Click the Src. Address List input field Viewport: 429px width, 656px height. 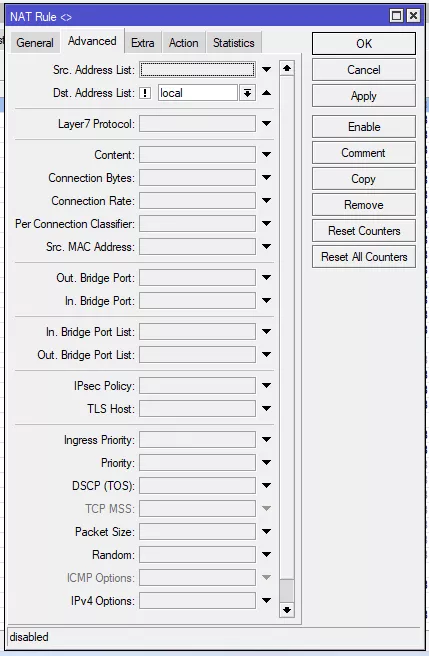coord(197,69)
